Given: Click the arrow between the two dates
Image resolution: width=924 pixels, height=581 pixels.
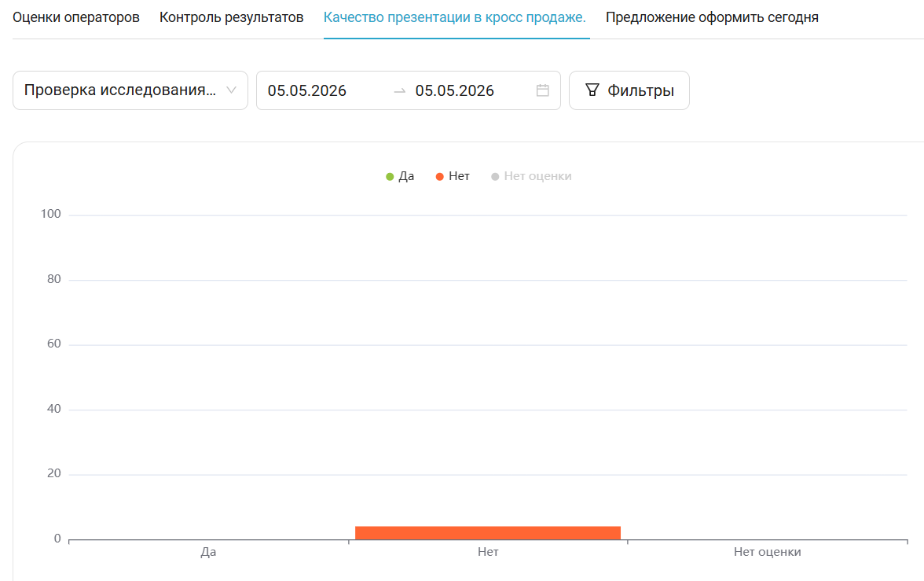Looking at the screenshot, I should pos(399,91).
